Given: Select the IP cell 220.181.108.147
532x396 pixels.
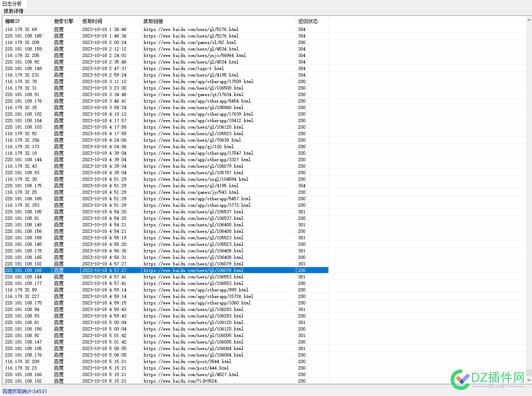Looking at the screenshot, I should pos(23,342).
